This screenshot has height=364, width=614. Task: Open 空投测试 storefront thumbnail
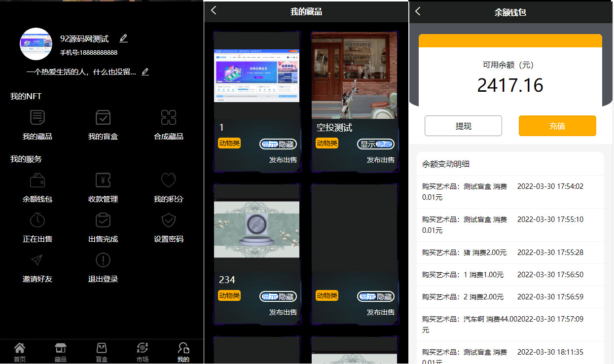pyautogui.click(x=354, y=75)
